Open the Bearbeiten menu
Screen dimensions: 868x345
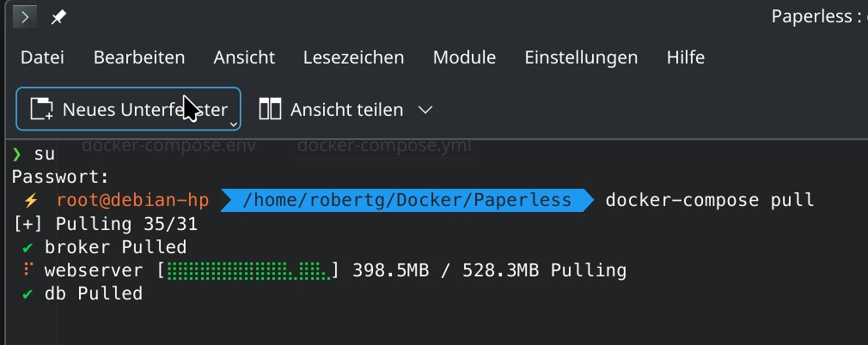click(x=139, y=57)
